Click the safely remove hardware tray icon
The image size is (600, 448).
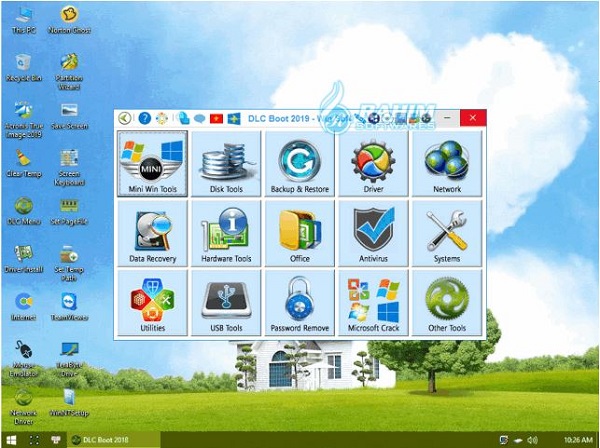click(x=518, y=440)
